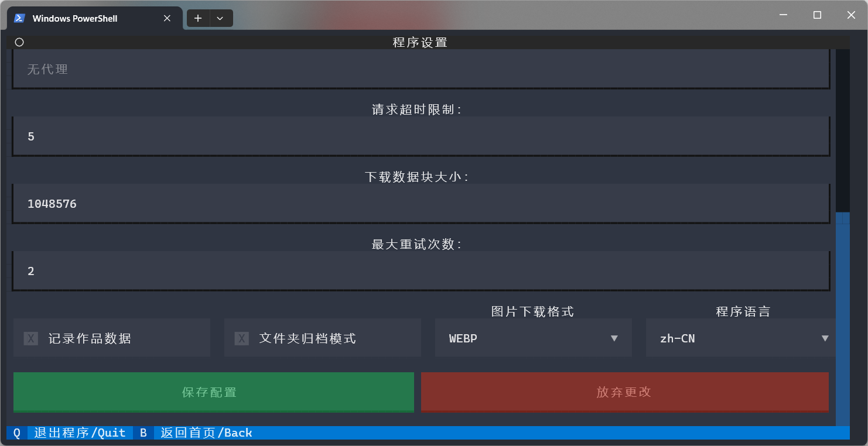Maximize the terminal window

point(817,15)
